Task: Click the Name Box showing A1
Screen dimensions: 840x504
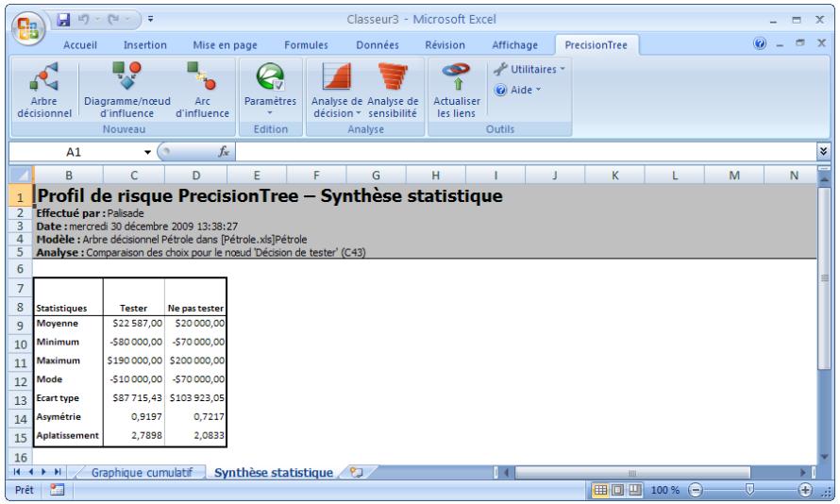Action: 74,152
